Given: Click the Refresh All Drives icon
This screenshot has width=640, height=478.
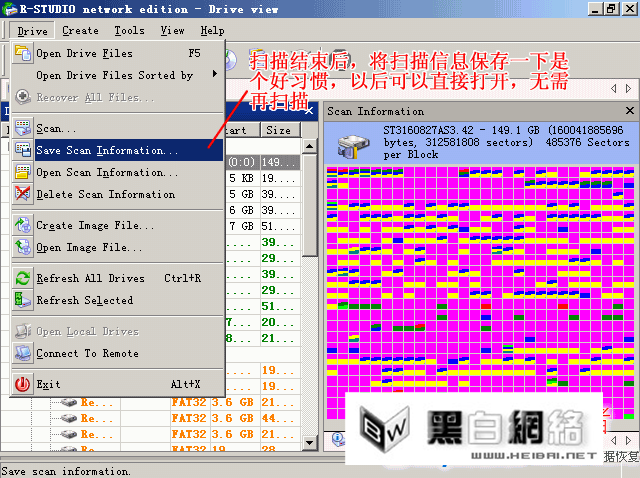Looking at the screenshot, I should (22, 278).
